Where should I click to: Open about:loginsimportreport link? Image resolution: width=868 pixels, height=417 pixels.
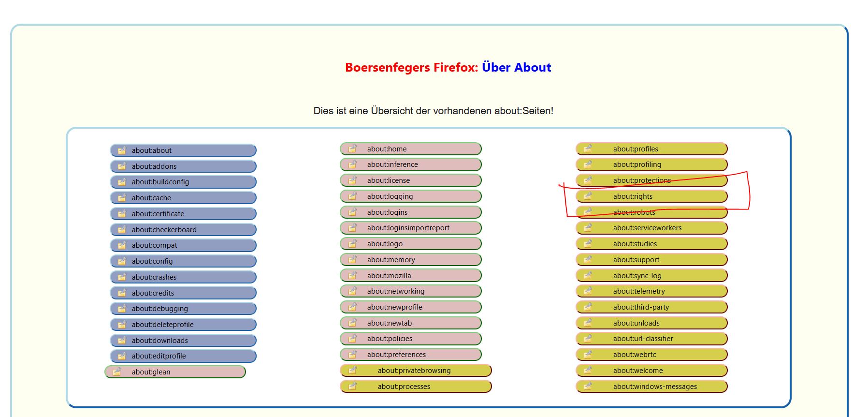tap(411, 228)
